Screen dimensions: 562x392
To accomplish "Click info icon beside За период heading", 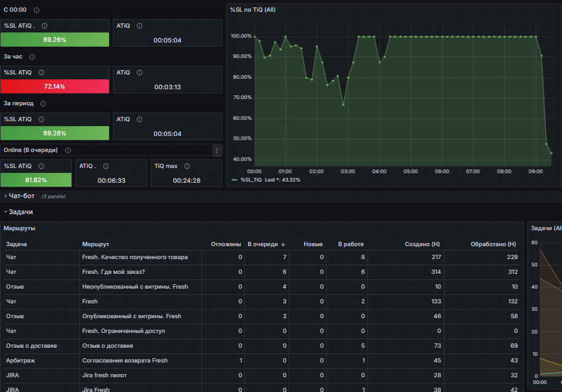I will [x=43, y=103].
